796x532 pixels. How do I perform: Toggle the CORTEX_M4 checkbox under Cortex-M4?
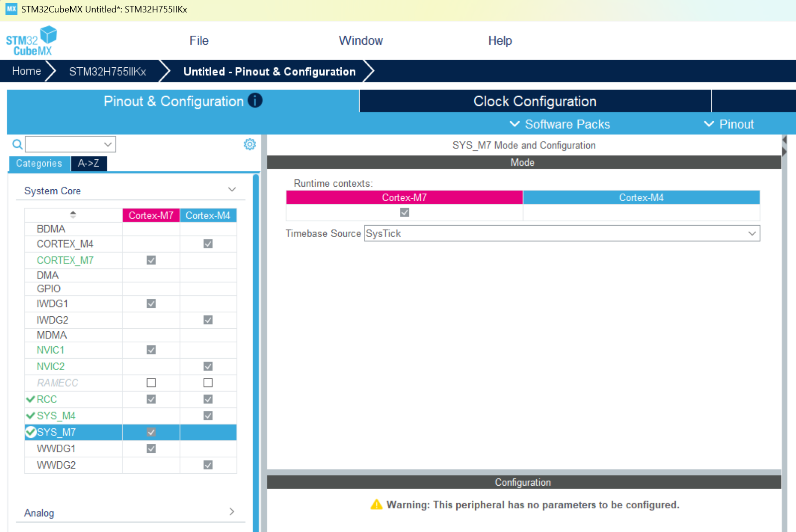(208, 244)
